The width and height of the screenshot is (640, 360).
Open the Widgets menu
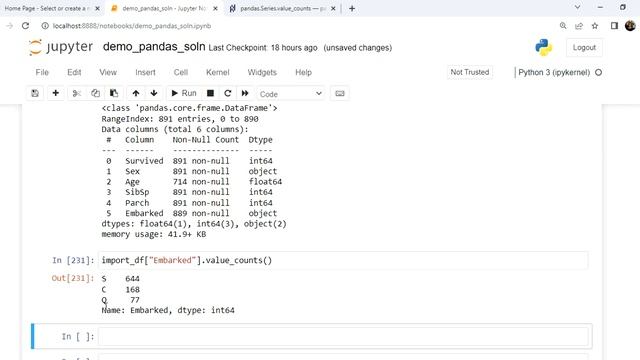coord(262,72)
